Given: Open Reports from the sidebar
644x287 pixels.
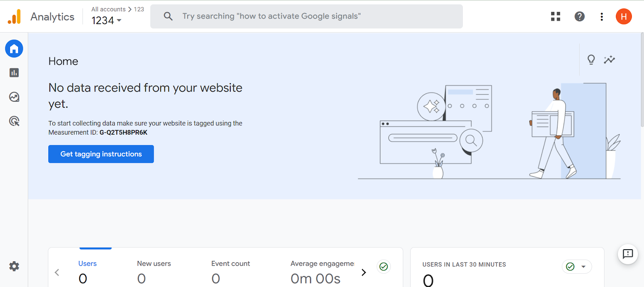Looking at the screenshot, I should coord(14,73).
